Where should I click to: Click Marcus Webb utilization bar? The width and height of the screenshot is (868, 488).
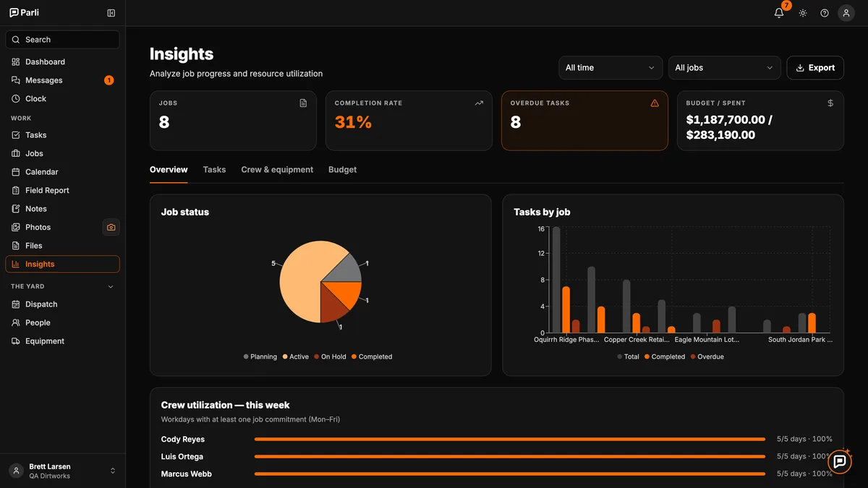tap(510, 474)
